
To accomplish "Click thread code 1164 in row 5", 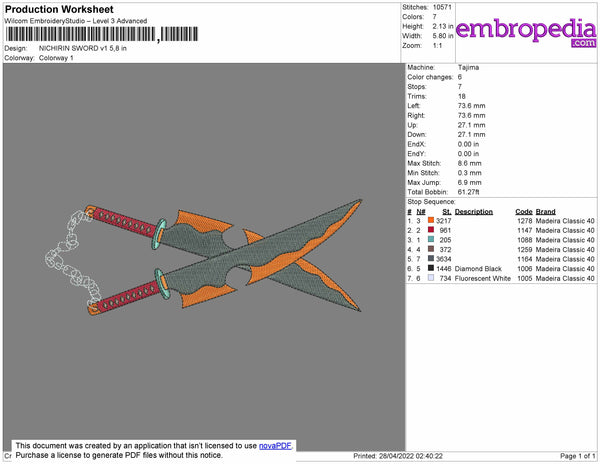I will tap(525, 259).
